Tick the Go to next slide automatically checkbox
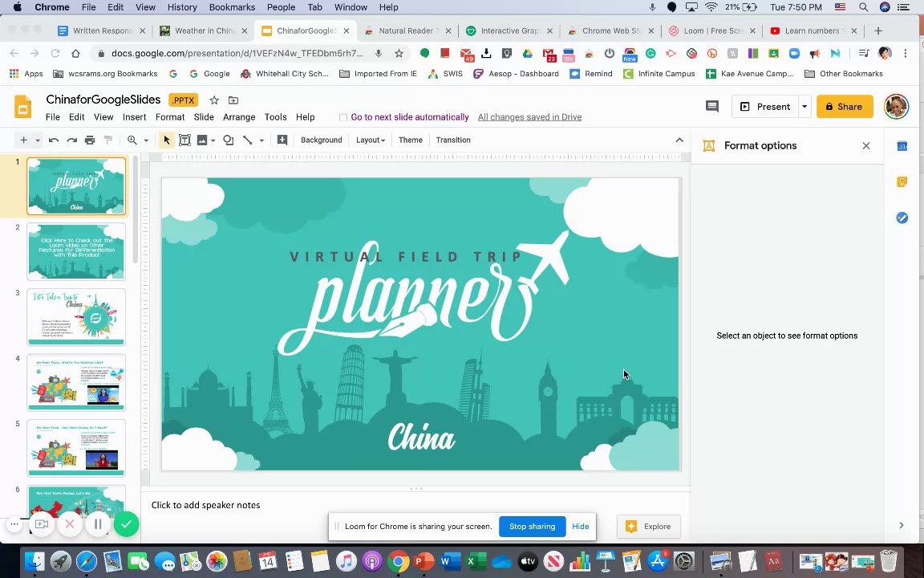Screen dimensions: 924x578 (343, 117)
